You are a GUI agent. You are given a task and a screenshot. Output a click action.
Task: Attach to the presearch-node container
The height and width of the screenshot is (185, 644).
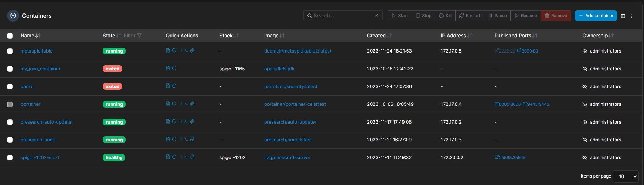(192, 139)
